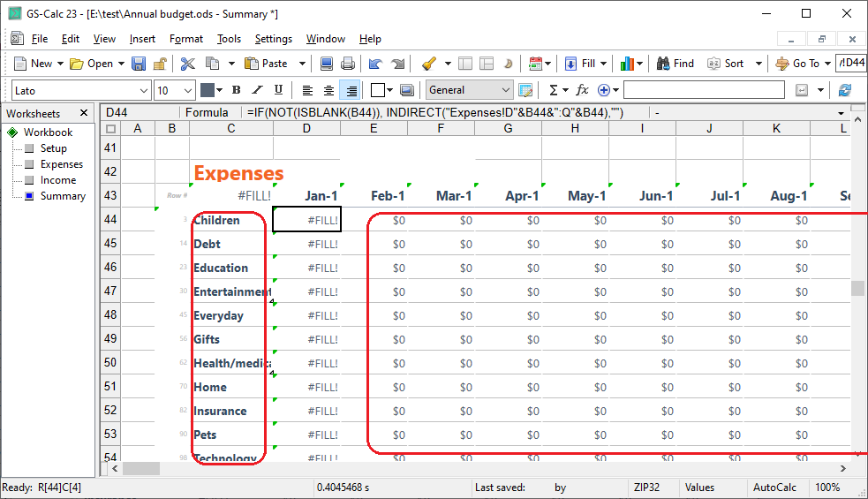
Task: Click the Go To cell address box
Action: point(851,63)
